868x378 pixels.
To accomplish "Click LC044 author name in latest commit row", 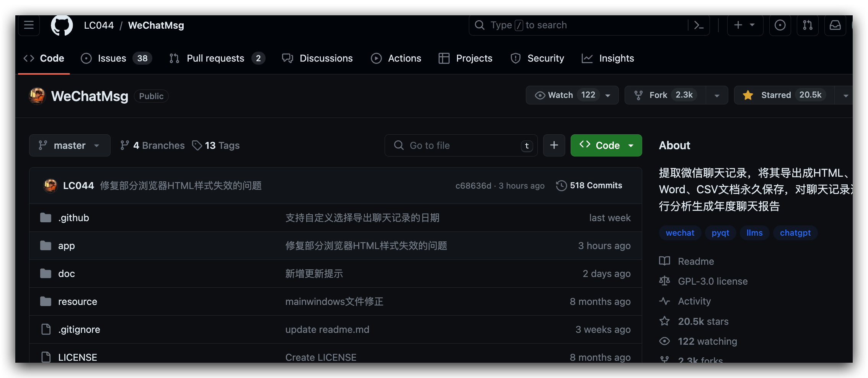I will (x=78, y=186).
